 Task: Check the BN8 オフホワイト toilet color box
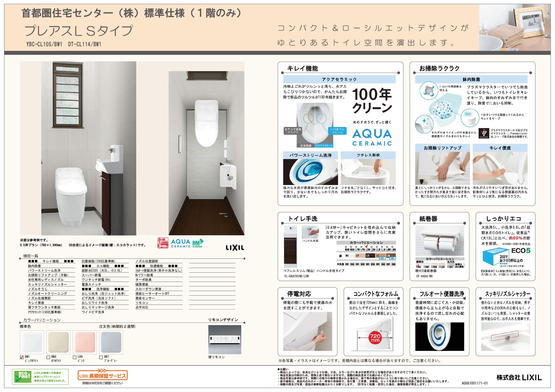click(48, 357)
